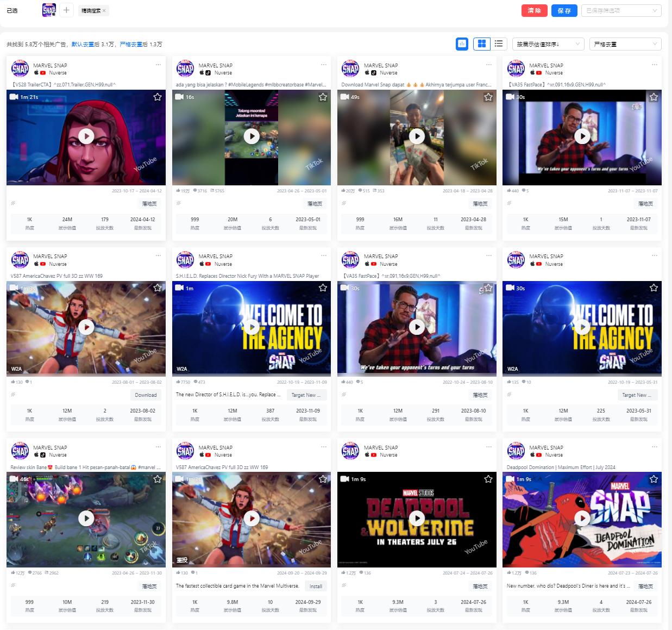The height and width of the screenshot is (630, 672).
Task: Play the 'ada yang bisa jelaskan' TikTok video
Action: (x=252, y=136)
